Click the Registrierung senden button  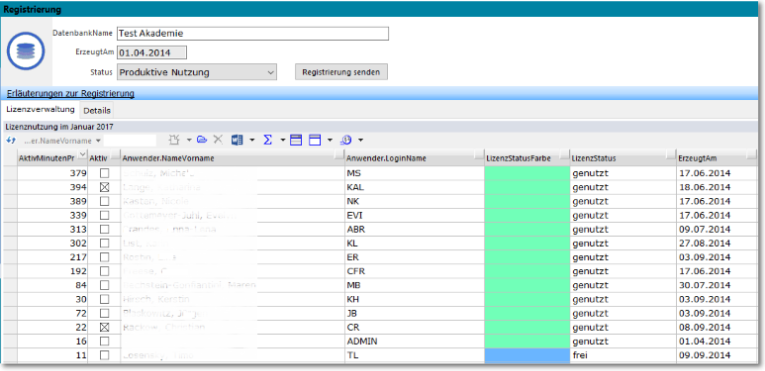(342, 72)
